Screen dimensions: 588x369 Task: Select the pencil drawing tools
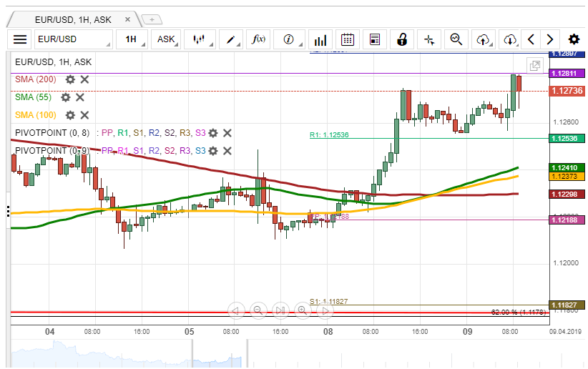coord(232,39)
